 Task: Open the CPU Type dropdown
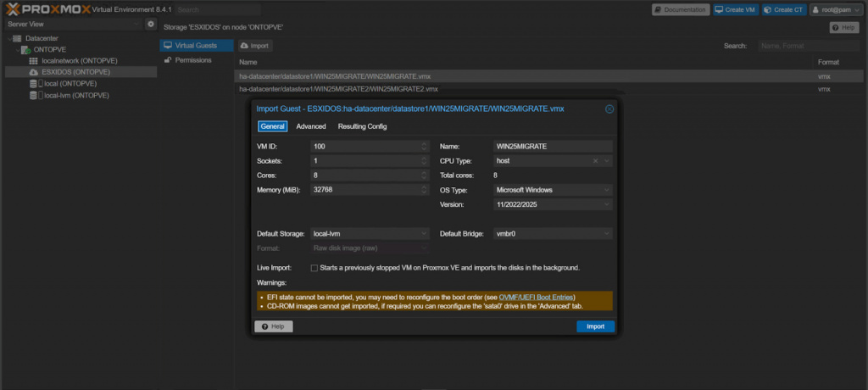point(607,160)
